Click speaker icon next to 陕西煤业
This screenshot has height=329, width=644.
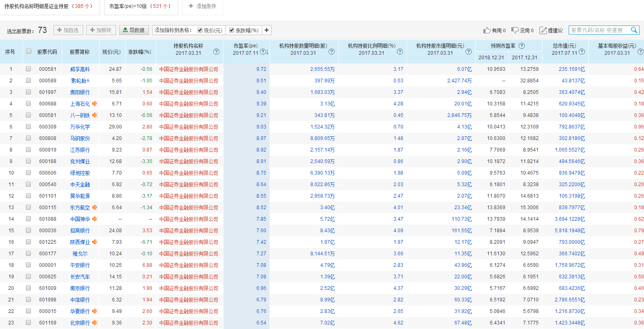point(95,242)
